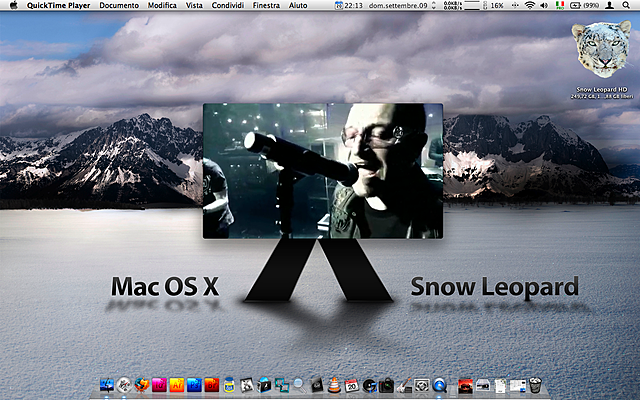This screenshot has height=400, width=640.
Task: Open the Apple menu
Action: point(13,5)
